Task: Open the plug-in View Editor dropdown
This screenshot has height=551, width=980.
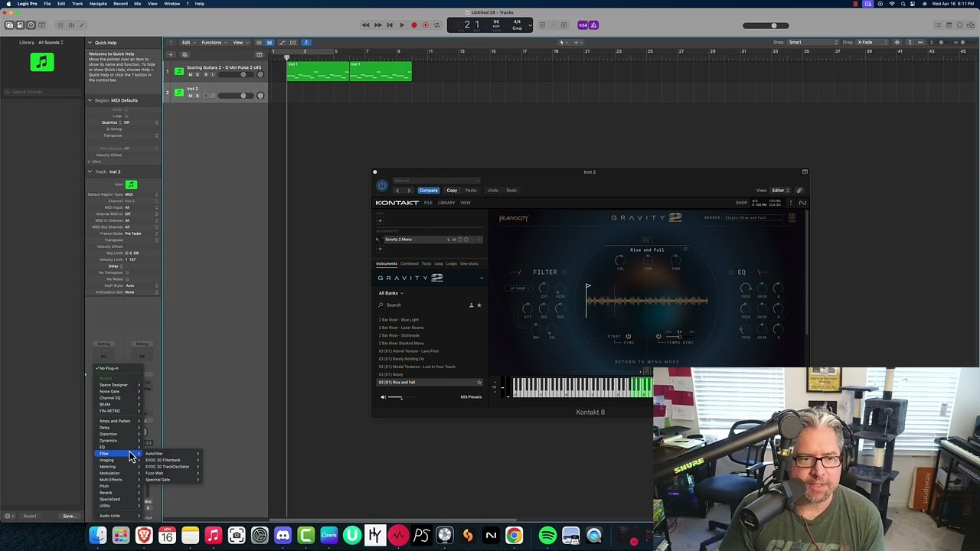Action: pyautogui.click(x=779, y=191)
